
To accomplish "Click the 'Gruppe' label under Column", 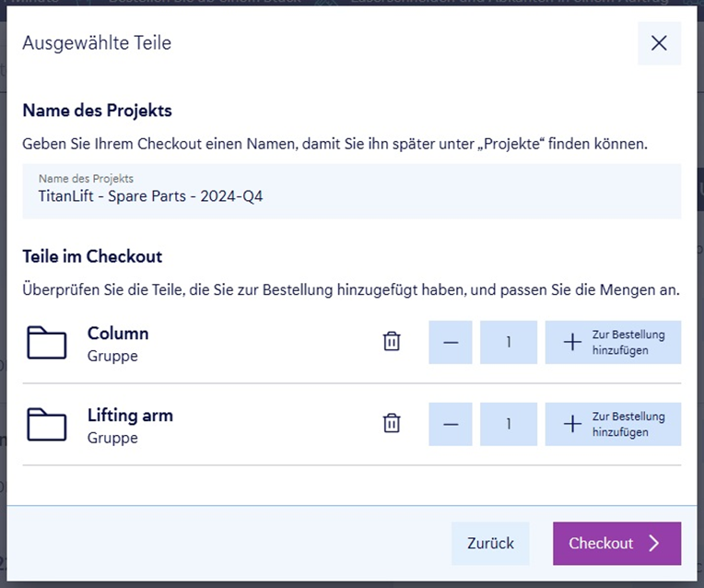I will [112, 356].
